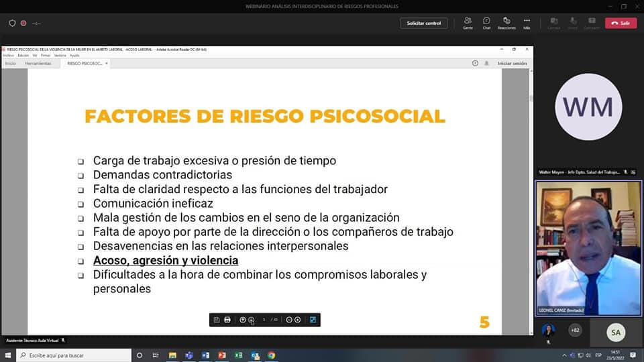The width and height of the screenshot is (644, 362).
Task: Toggle the camera button in Teams toolbar
Action: click(x=553, y=23)
